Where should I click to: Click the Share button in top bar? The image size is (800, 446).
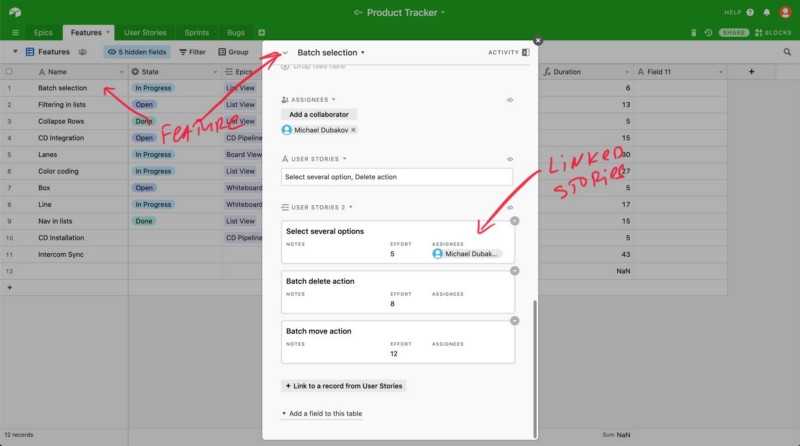[x=734, y=33]
